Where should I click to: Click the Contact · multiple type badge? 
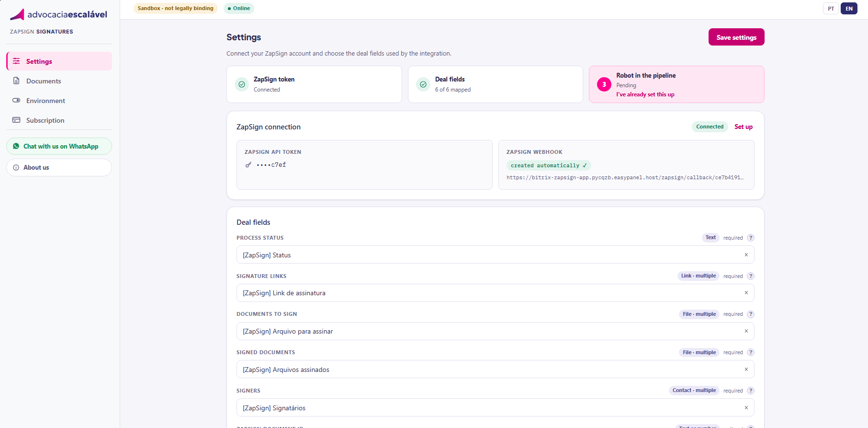point(694,391)
